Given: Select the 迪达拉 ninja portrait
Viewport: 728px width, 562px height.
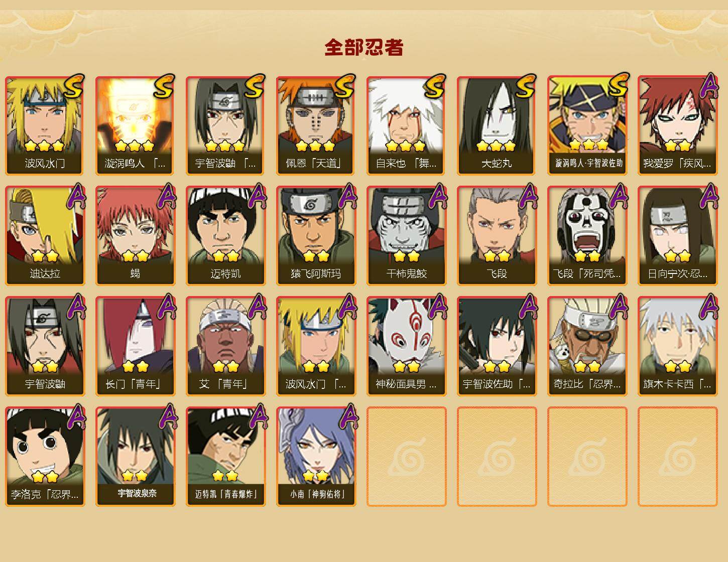Looking at the screenshot, I should (45, 236).
